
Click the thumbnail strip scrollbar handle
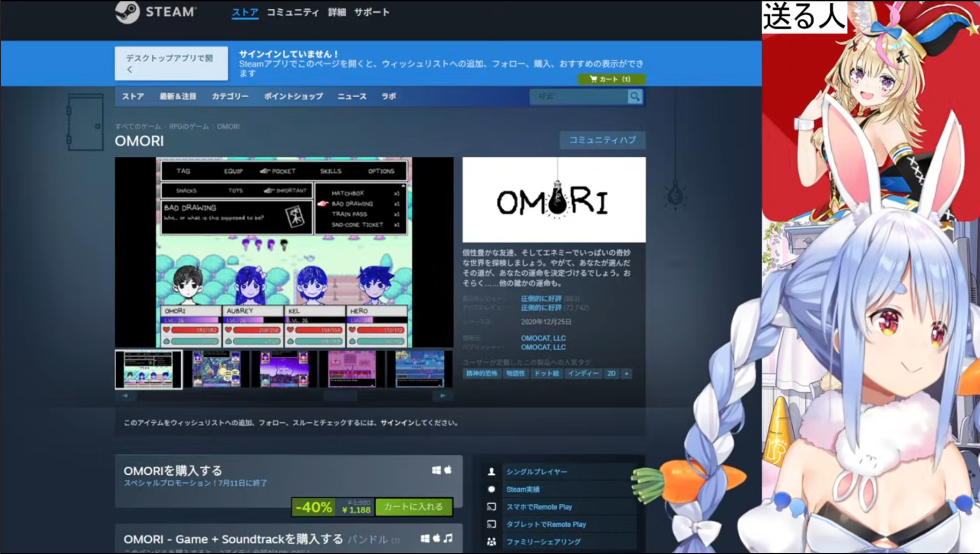(341, 395)
